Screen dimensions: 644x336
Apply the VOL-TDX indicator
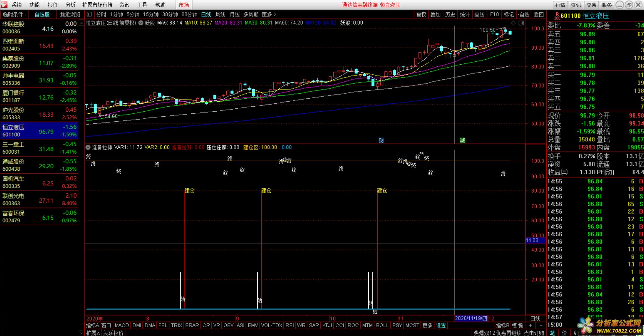pyautogui.click(x=272, y=325)
